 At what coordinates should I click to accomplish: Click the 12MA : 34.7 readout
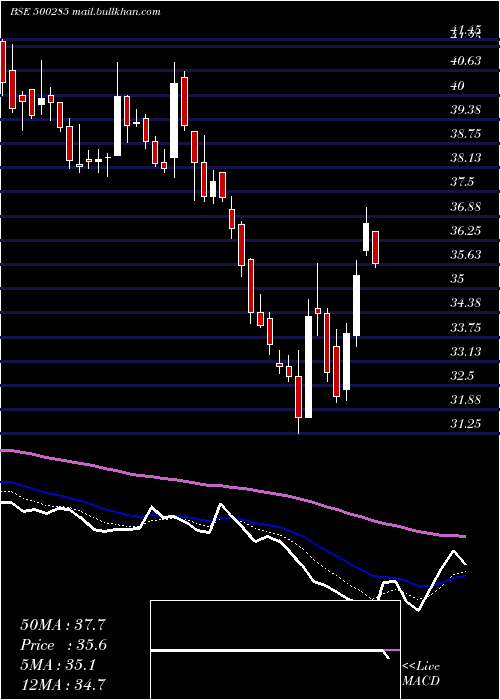point(65,685)
